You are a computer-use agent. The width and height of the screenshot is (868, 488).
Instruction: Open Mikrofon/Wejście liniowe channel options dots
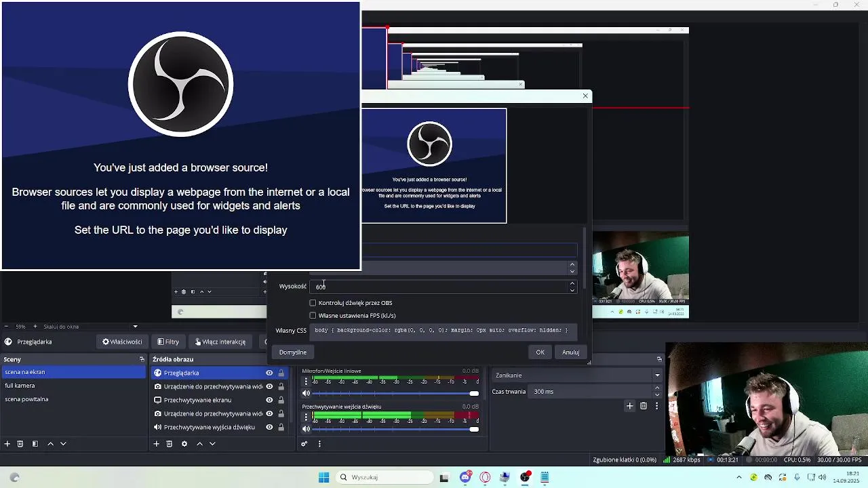tap(306, 382)
